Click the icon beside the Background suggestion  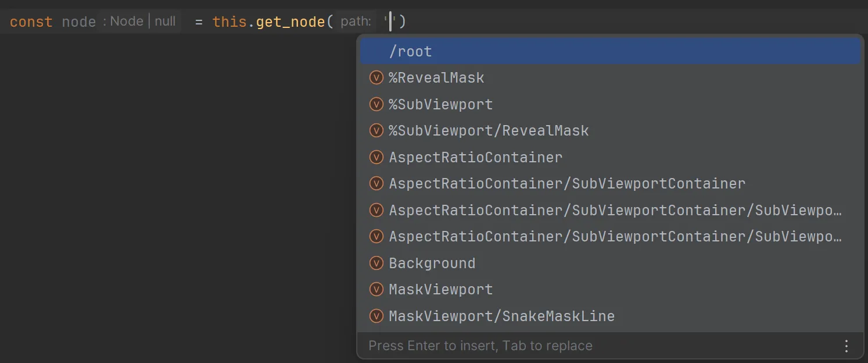tap(376, 264)
